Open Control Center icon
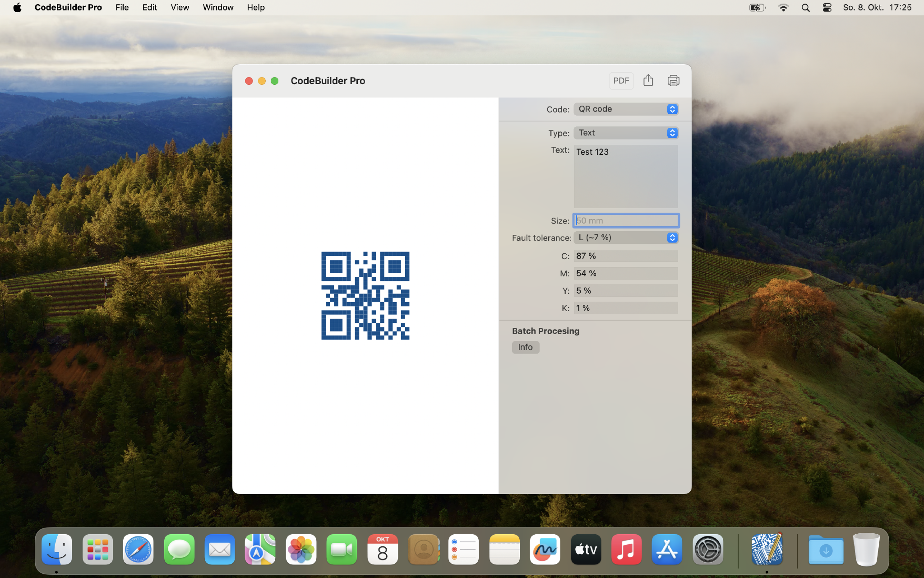 (x=827, y=8)
